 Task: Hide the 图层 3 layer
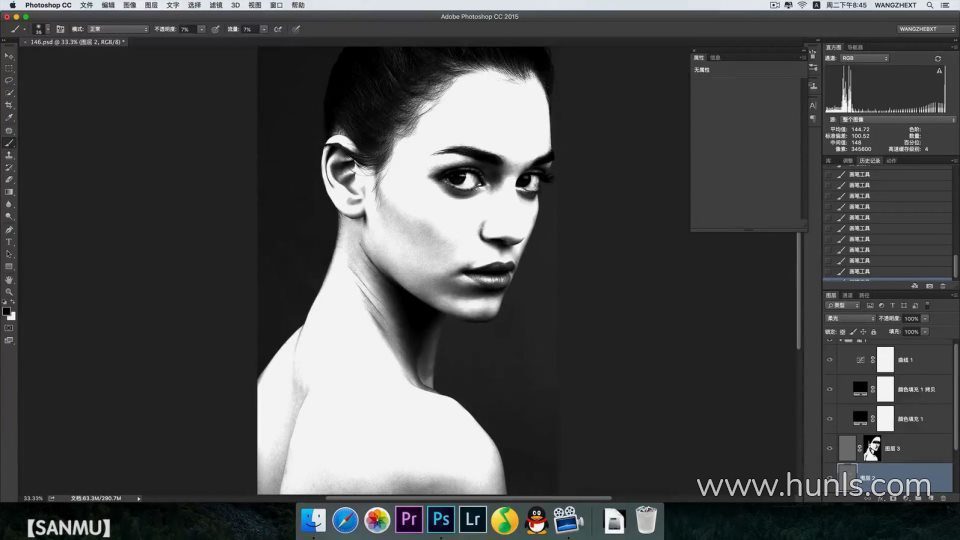point(829,448)
